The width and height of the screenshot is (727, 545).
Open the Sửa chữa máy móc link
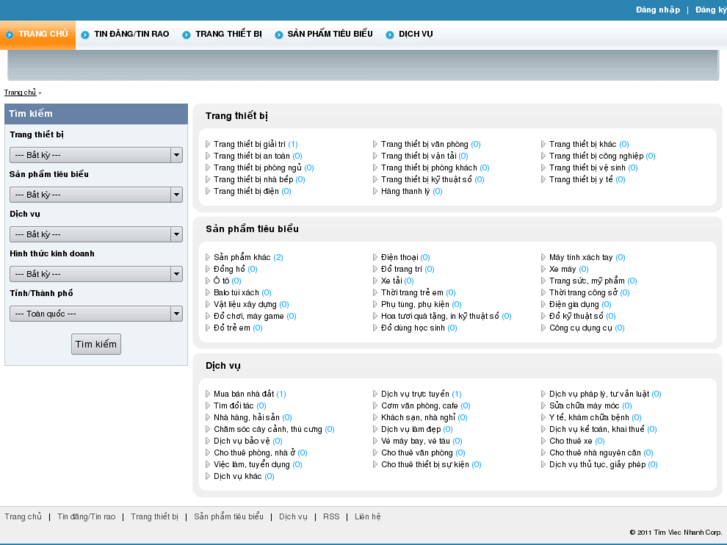584,406
